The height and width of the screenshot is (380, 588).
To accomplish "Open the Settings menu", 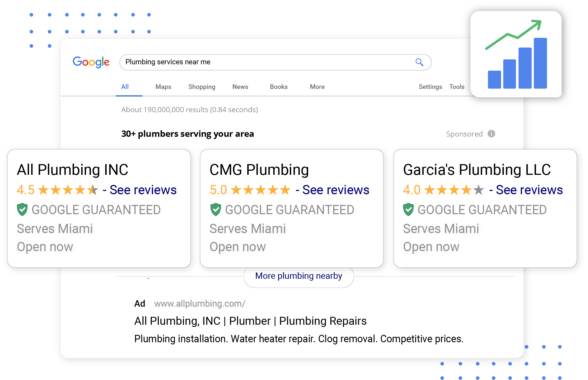I will click(x=430, y=87).
